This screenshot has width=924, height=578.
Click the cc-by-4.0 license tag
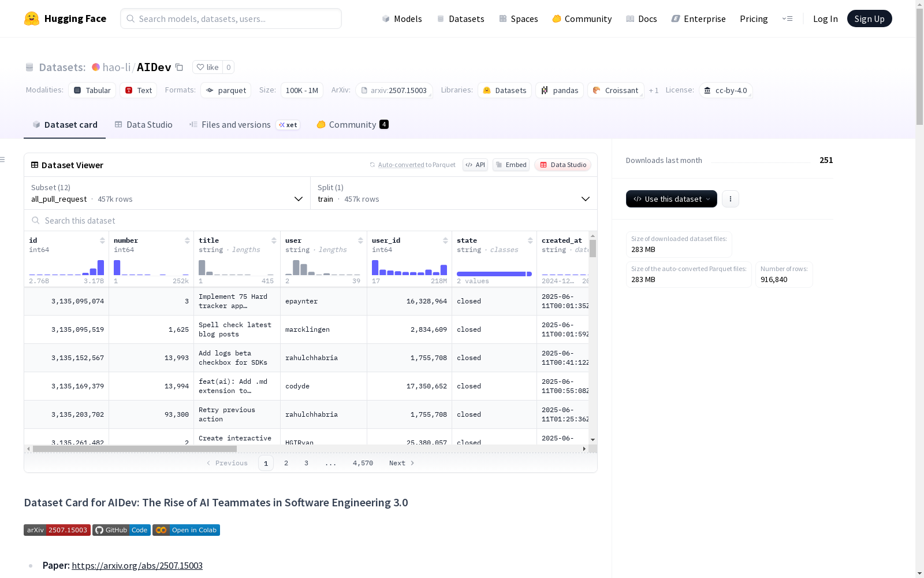click(x=726, y=90)
